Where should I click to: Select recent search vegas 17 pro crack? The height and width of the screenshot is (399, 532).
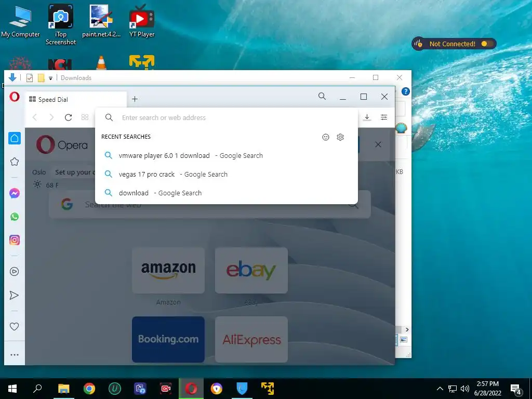click(x=227, y=175)
